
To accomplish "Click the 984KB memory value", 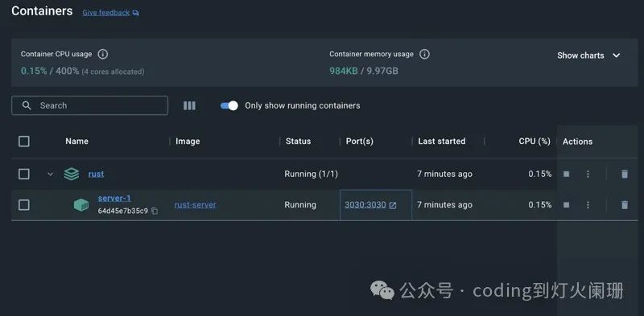I will (344, 71).
